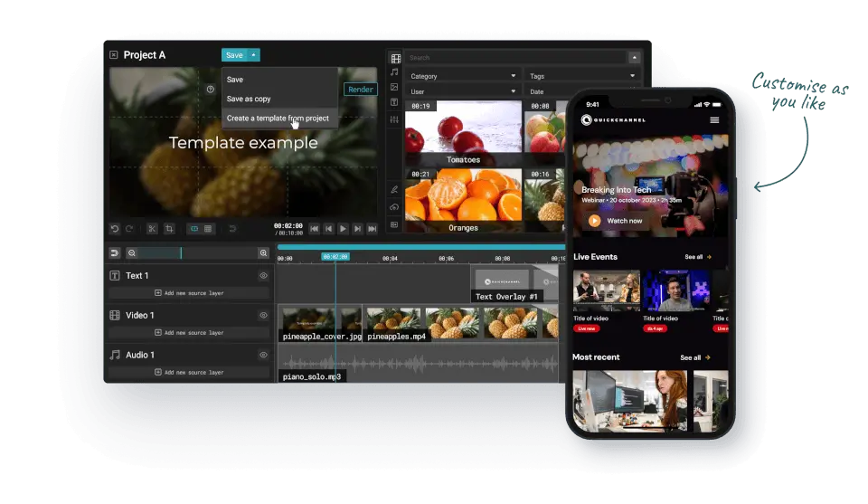Select the crop tool below preview
This screenshot has height=504, width=868.
(169, 229)
